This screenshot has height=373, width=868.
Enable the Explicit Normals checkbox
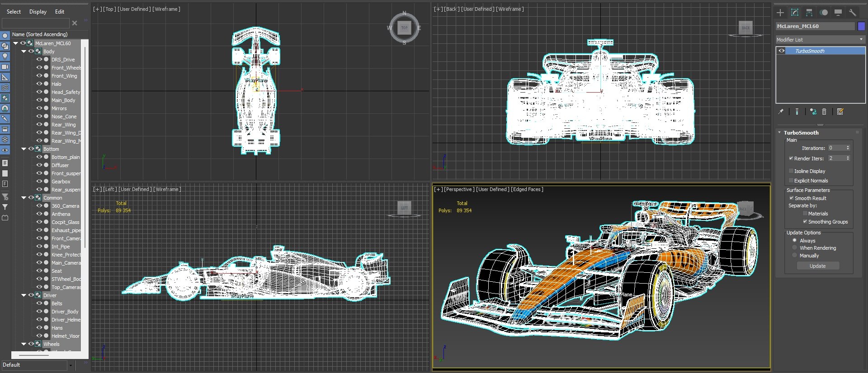(x=791, y=181)
